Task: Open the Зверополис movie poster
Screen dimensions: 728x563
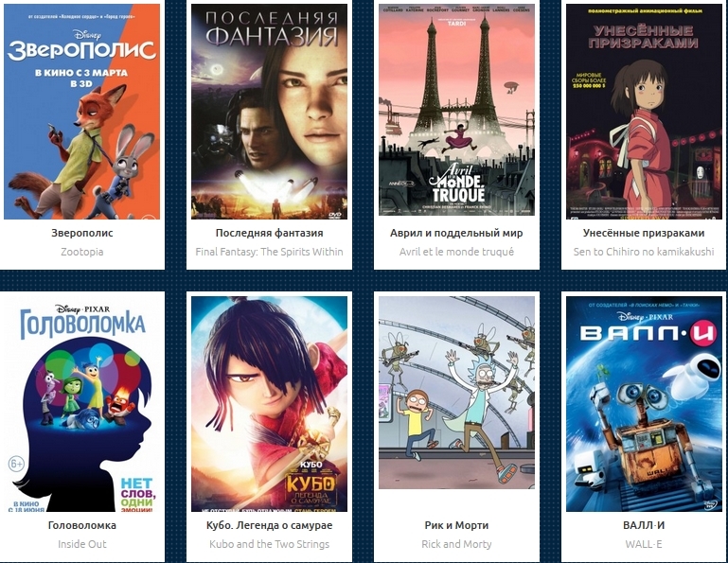Action: tap(81, 112)
